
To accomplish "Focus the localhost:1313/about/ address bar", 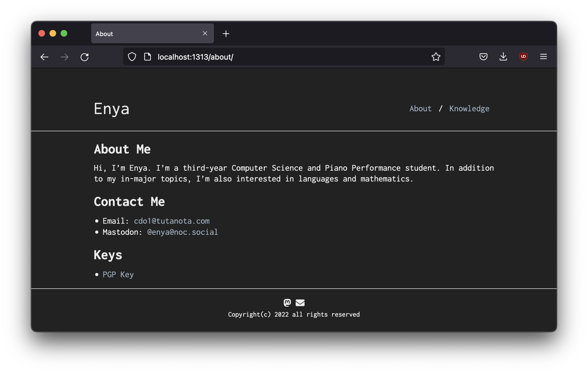I will coord(278,57).
